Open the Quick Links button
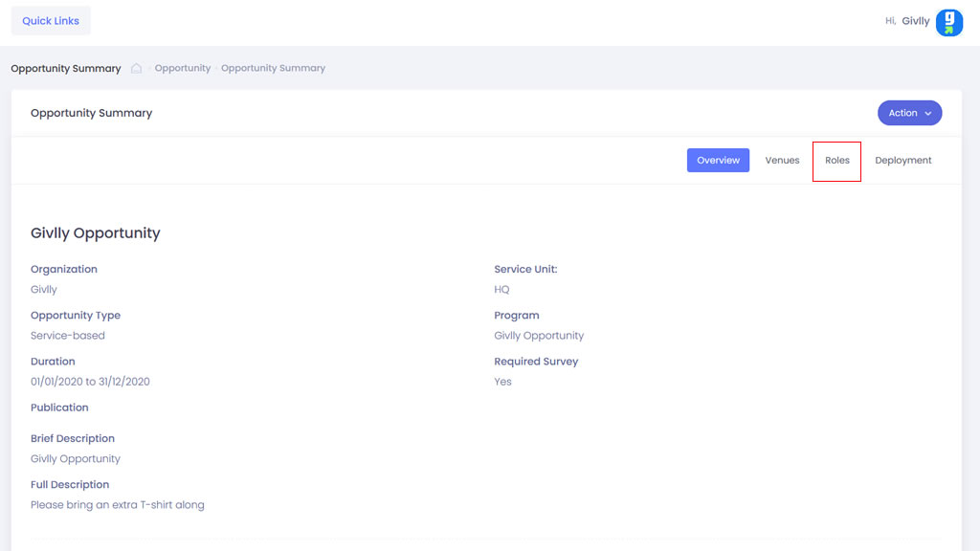 pyautogui.click(x=51, y=21)
